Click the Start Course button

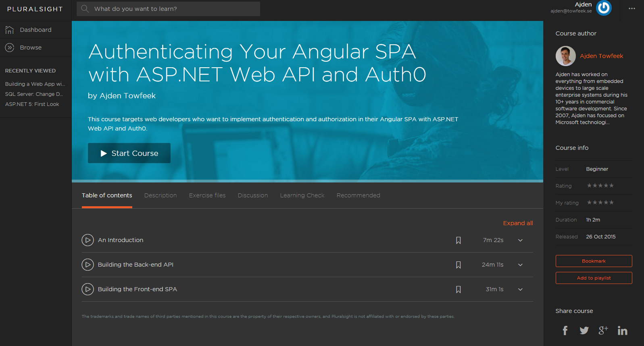point(129,153)
